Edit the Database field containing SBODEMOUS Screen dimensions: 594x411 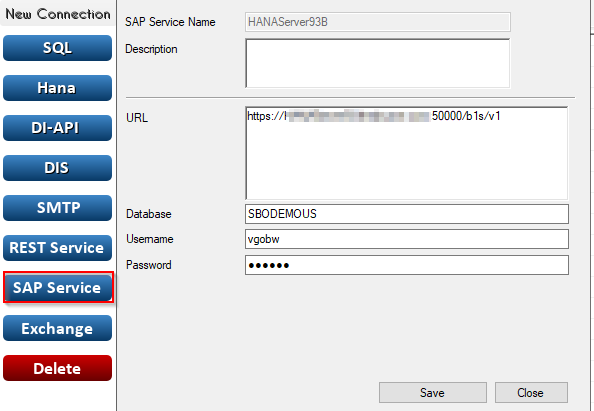click(406, 214)
